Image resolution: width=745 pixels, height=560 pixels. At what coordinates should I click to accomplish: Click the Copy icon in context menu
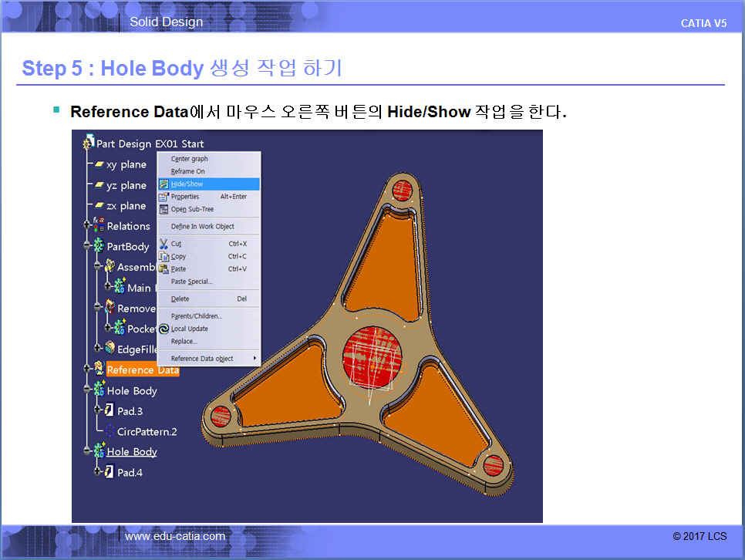click(163, 256)
